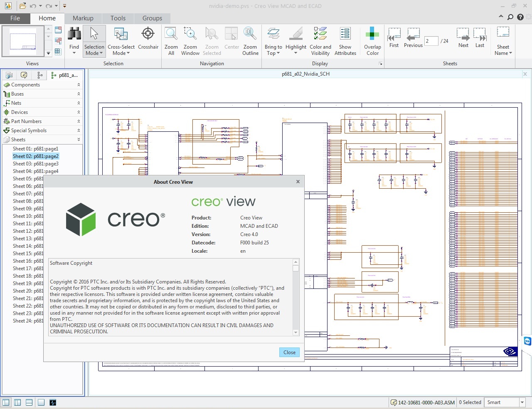
Task: Click the open file folder icon
Action: [22, 6]
